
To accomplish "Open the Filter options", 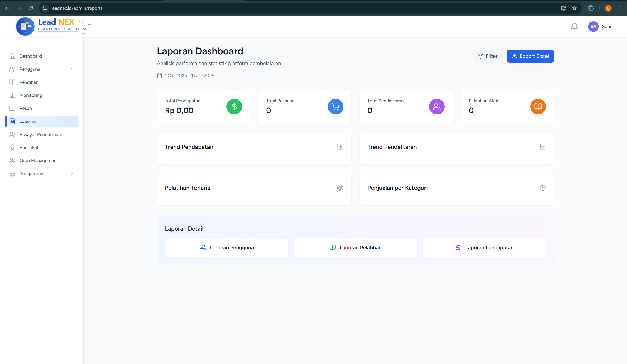I will pyautogui.click(x=487, y=56).
